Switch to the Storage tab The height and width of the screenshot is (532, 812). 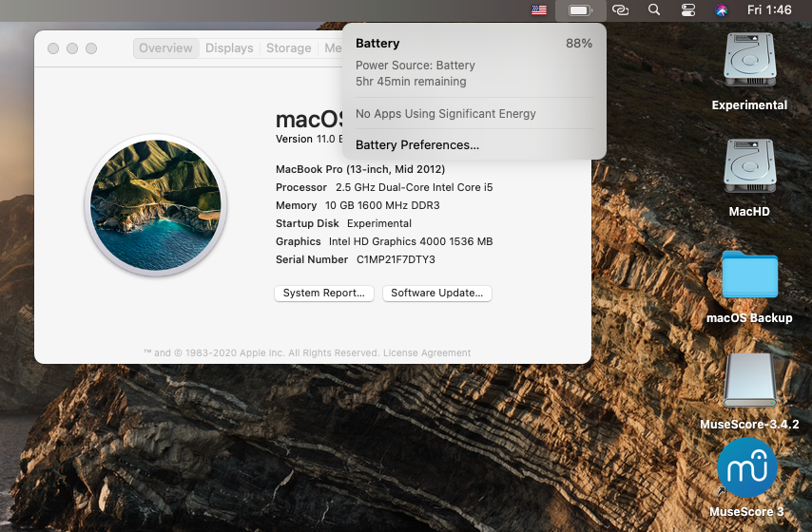pyautogui.click(x=288, y=48)
